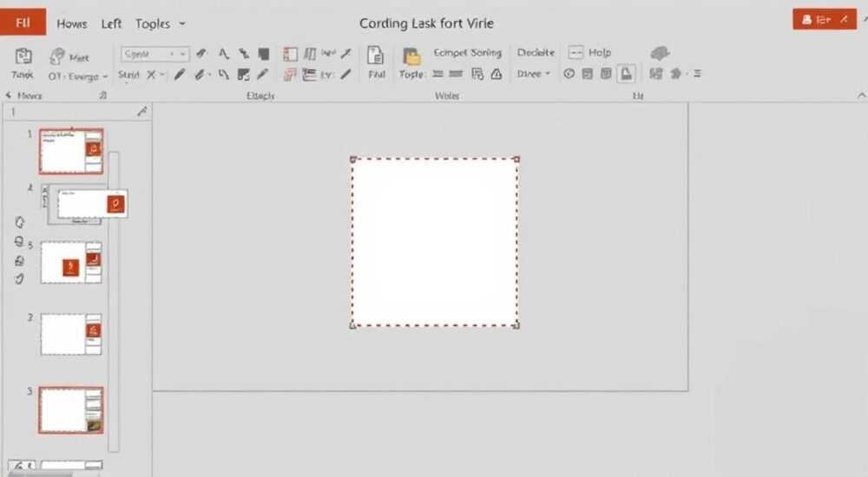Click the gray cloud shape icon
The width and height of the screenshot is (868, 477).
[x=660, y=53]
